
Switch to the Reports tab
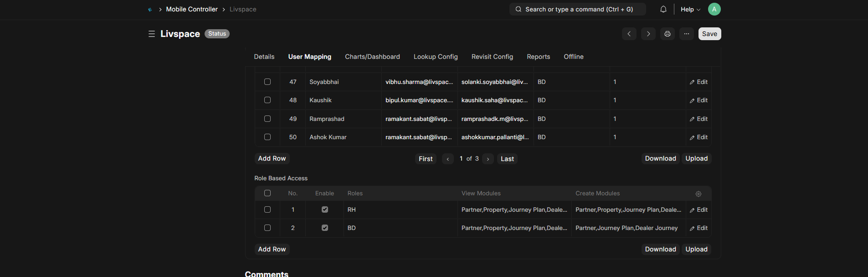[539, 57]
